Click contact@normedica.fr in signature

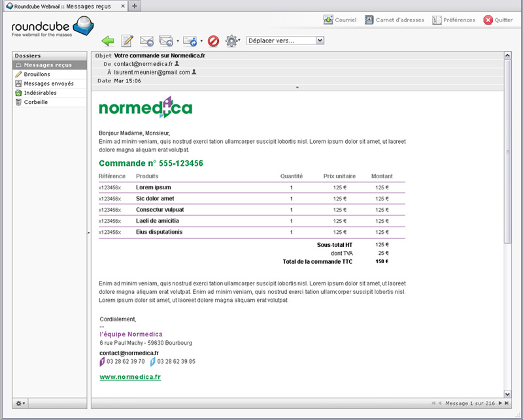pyautogui.click(x=129, y=353)
